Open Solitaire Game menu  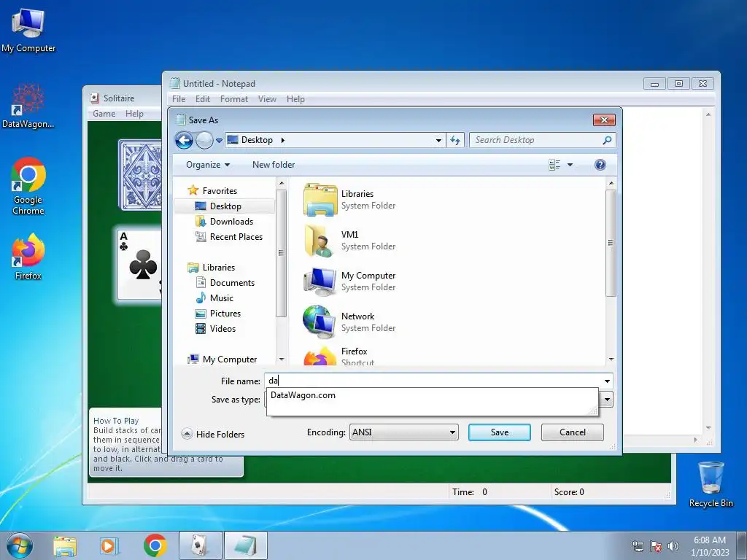(104, 114)
